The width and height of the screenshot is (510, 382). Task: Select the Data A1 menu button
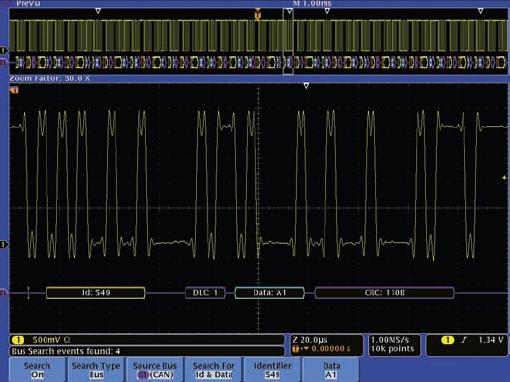point(331,370)
